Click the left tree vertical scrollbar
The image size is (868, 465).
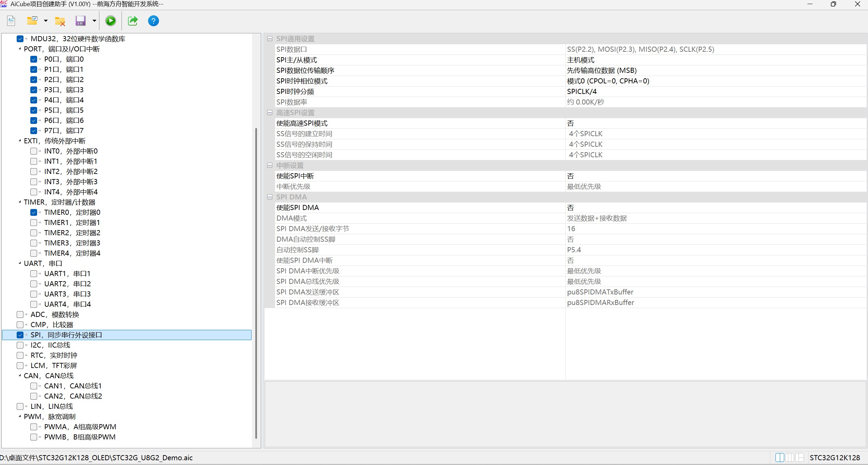pyautogui.click(x=256, y=283)
